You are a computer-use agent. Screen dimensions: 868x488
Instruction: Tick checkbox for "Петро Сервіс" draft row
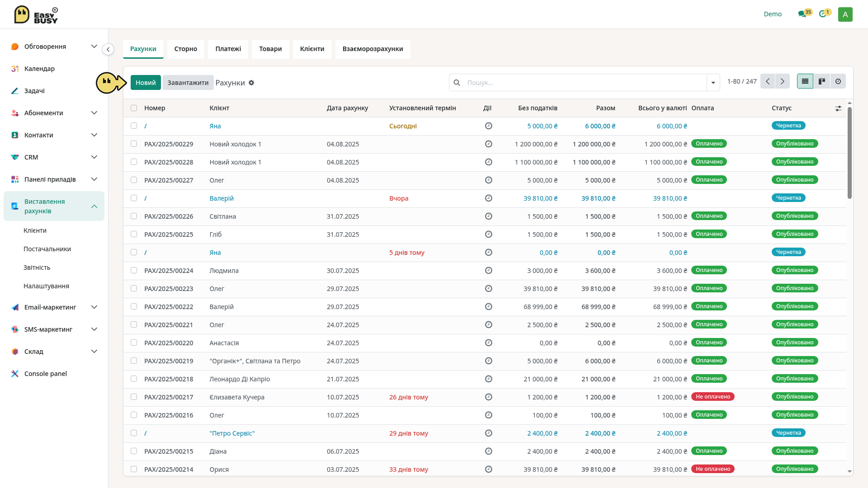[134, 433]
